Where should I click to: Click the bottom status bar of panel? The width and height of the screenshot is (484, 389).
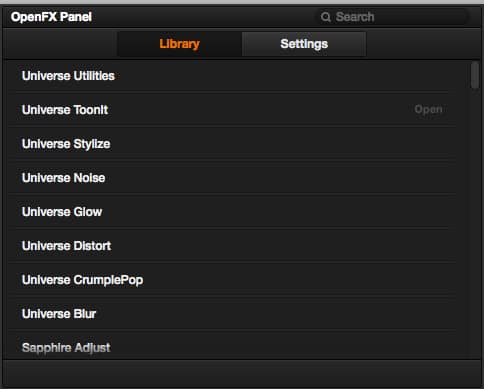(242, 373)
